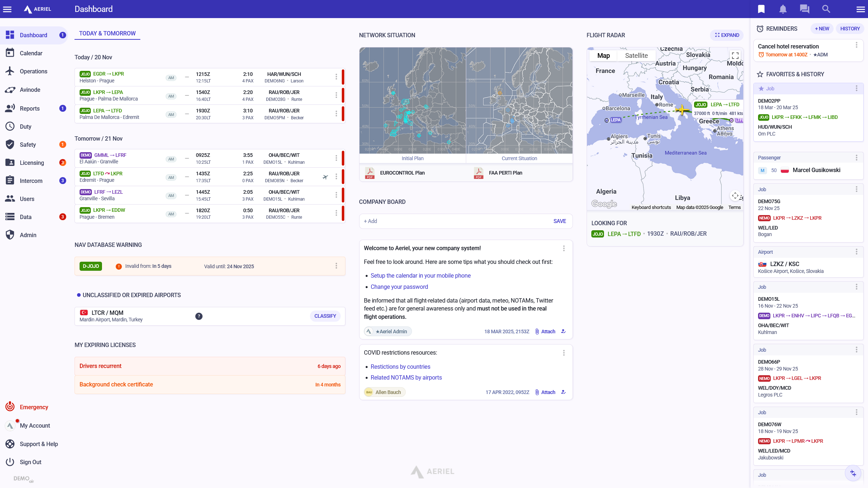Select the TODAY & TOMORROW tab

pyautogui.click(x=107, y=33)
